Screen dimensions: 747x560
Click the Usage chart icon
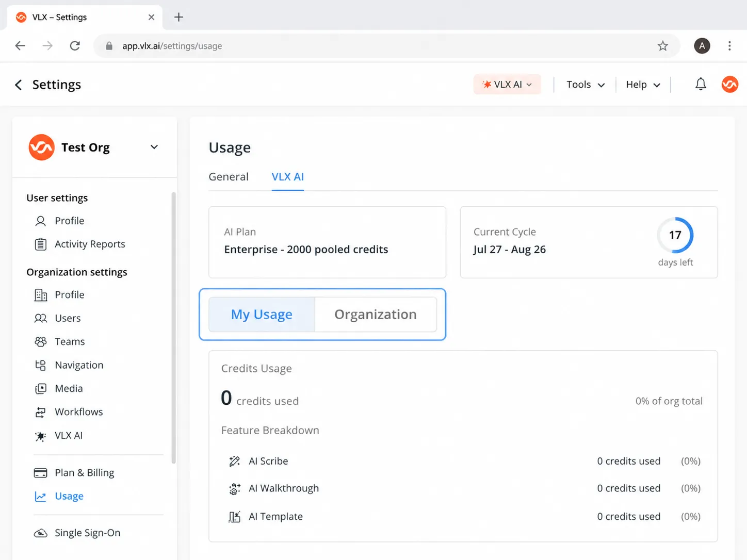40,497
